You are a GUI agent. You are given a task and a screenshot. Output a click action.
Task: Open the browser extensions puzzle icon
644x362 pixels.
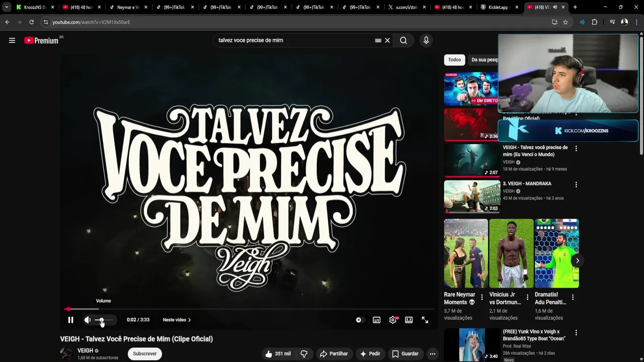pos(594,22)
